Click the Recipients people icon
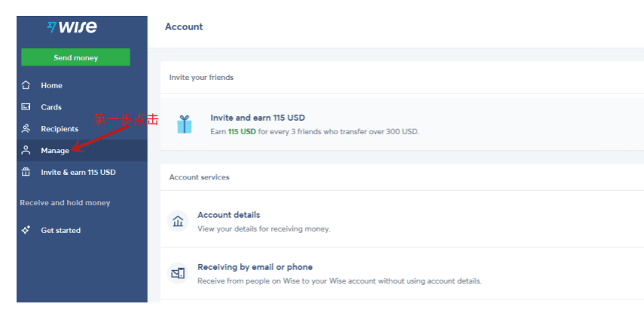 click(x=26, y=129)
